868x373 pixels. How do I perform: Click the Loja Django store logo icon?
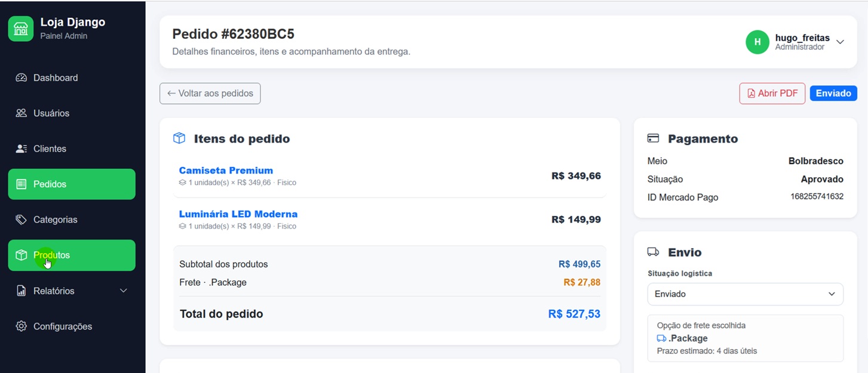click(x=21, y=29)
